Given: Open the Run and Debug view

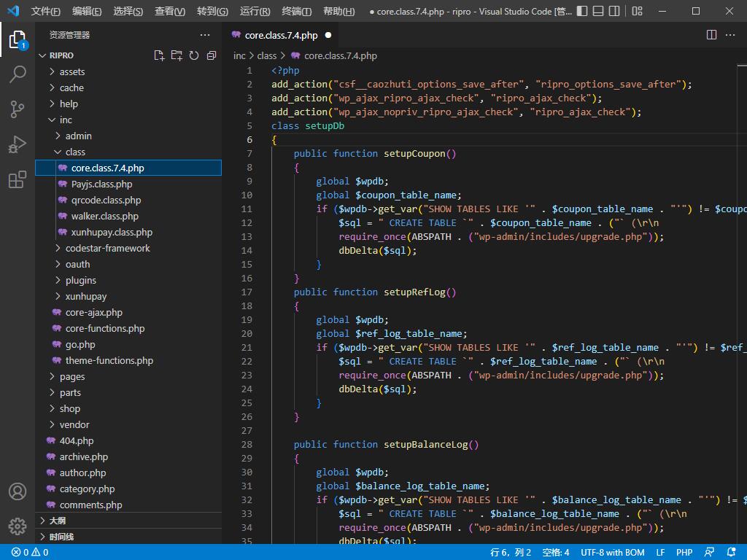Looking at the screenshot, I should tap(18, 144).
